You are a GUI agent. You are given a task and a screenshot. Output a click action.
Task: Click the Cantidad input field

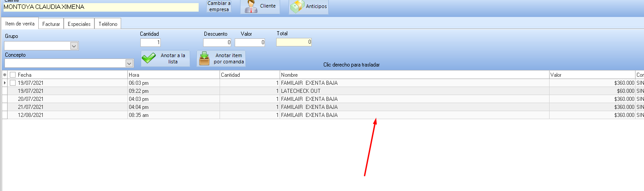click(151, 43)
